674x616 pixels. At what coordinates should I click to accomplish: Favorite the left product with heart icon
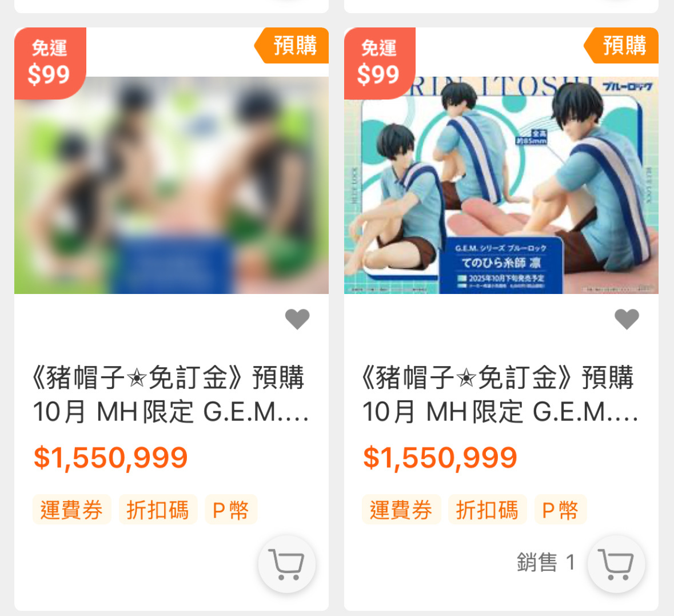[297, 319]
